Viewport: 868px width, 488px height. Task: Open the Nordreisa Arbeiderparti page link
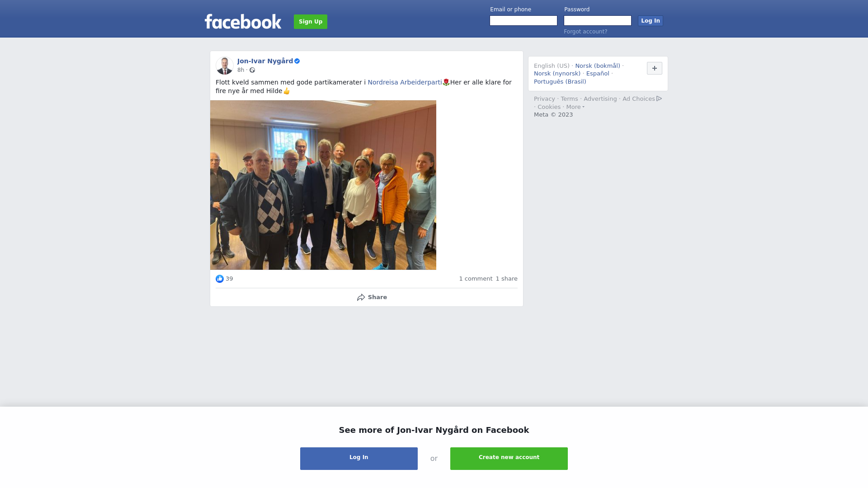(x=405, y=82)
